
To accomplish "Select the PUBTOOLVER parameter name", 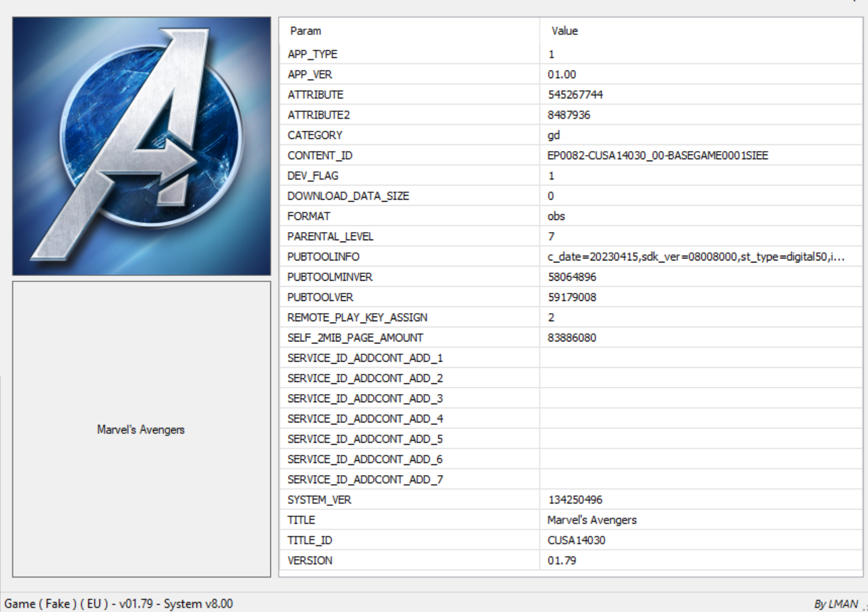I will tap(320, 298).
